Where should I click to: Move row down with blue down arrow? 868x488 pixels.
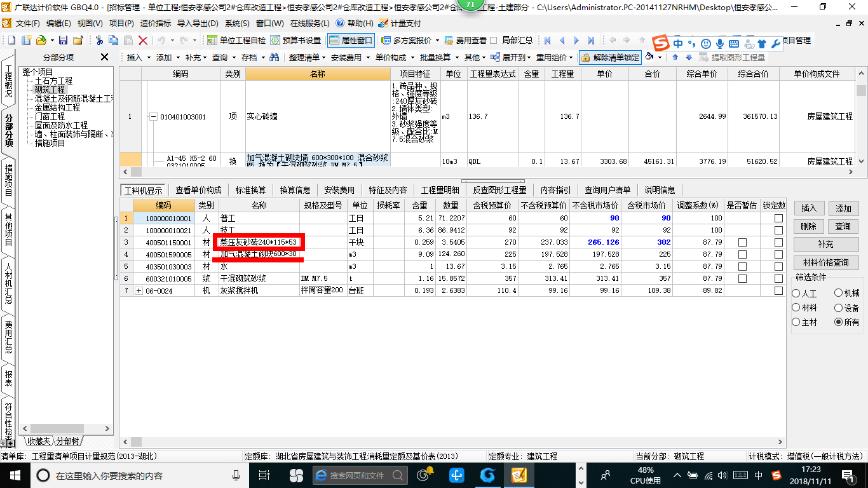pos(688,57)
